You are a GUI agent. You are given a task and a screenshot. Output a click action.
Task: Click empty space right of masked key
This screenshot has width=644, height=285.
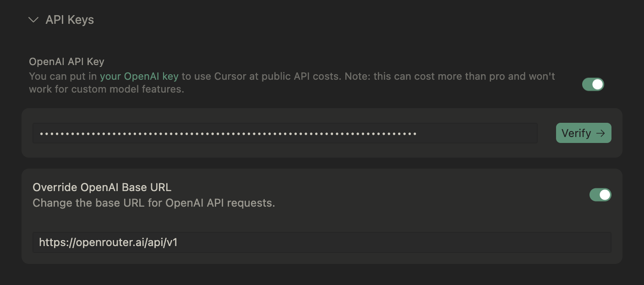pos(476,133)
